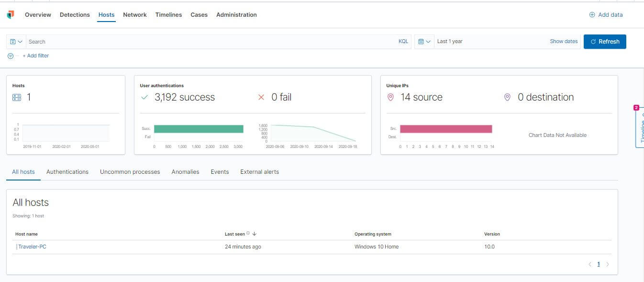Toggle Show dates on the time range
Viewport: 644px width, 282px height.
pyautogui.click(x=563, y=41)
